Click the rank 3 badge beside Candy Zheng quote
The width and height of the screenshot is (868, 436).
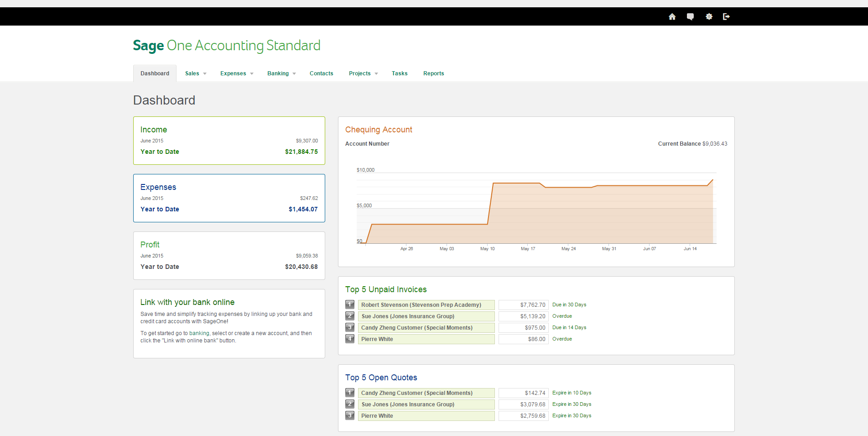click(350, 415)
